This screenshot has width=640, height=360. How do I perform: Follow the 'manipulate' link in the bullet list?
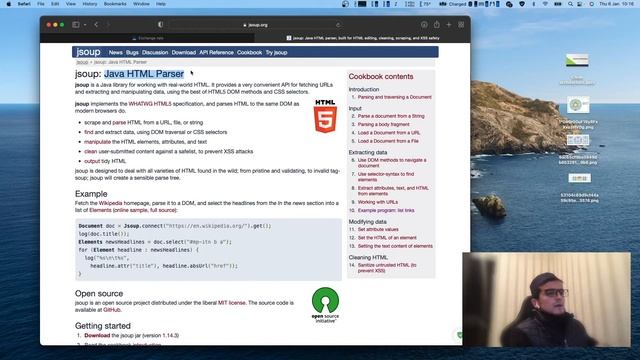click(97, 142)
